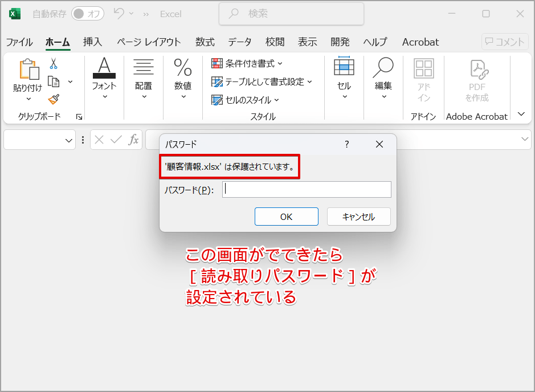Switch to the 挿入 ribbon tab
Screen dimensions: 535x392
point(92,42)
